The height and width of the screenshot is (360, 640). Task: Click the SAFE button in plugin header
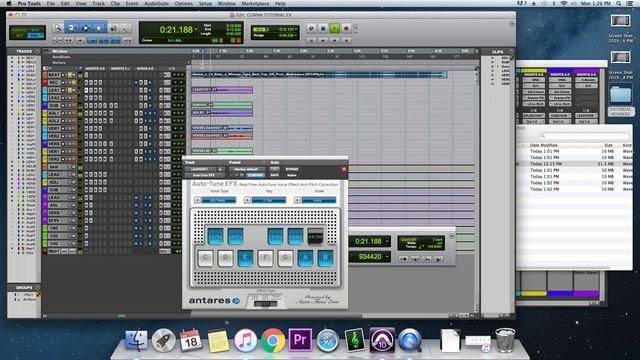(275, 175)
